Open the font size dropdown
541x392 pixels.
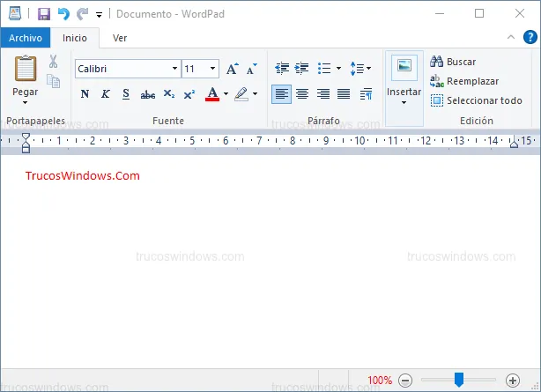point(213,69)
